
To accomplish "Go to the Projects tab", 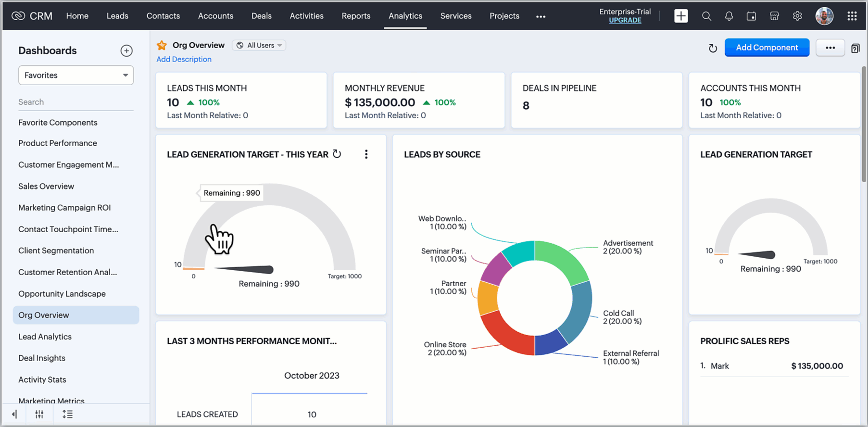I will point(504,16).
